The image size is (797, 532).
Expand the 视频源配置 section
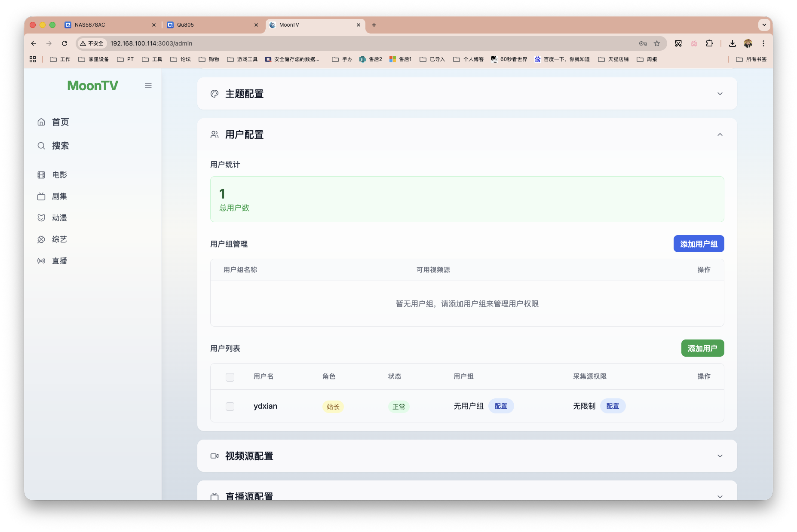tap(720, 456)
